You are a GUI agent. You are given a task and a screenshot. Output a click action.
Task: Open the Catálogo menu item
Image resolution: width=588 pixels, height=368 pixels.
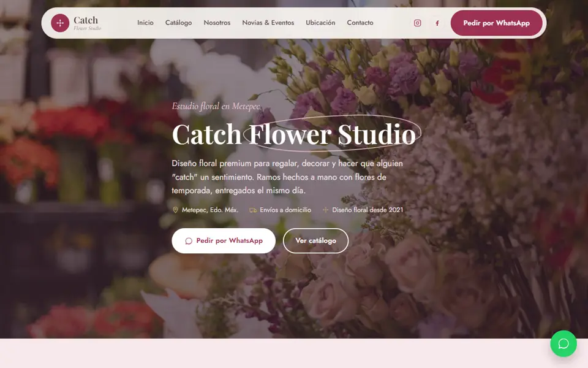(x=178, y=23)
